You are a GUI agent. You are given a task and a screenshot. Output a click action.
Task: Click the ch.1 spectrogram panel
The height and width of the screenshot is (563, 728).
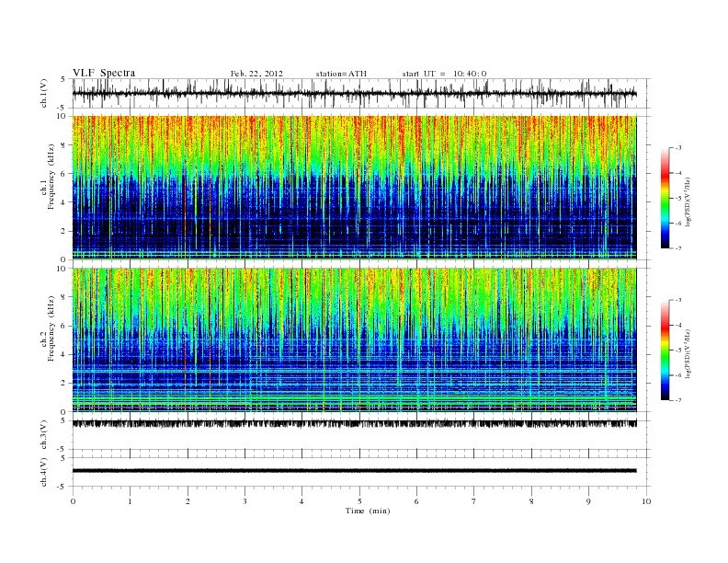pos(354,187)
